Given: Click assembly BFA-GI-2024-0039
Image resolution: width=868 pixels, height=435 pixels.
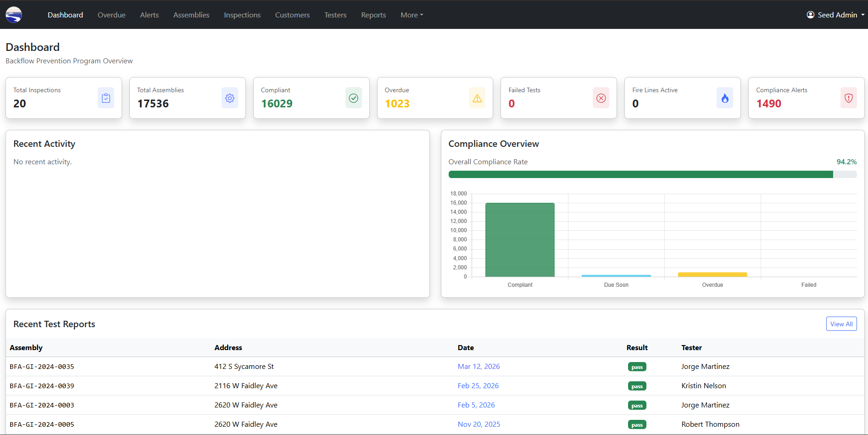Looking at the screenshot, I should tap(42, 386).
